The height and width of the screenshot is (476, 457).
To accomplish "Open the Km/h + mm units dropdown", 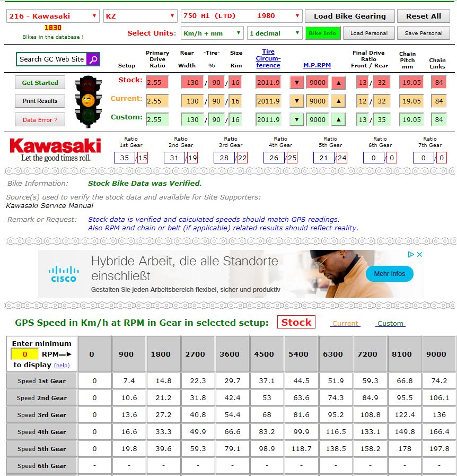I will [212, 33].
